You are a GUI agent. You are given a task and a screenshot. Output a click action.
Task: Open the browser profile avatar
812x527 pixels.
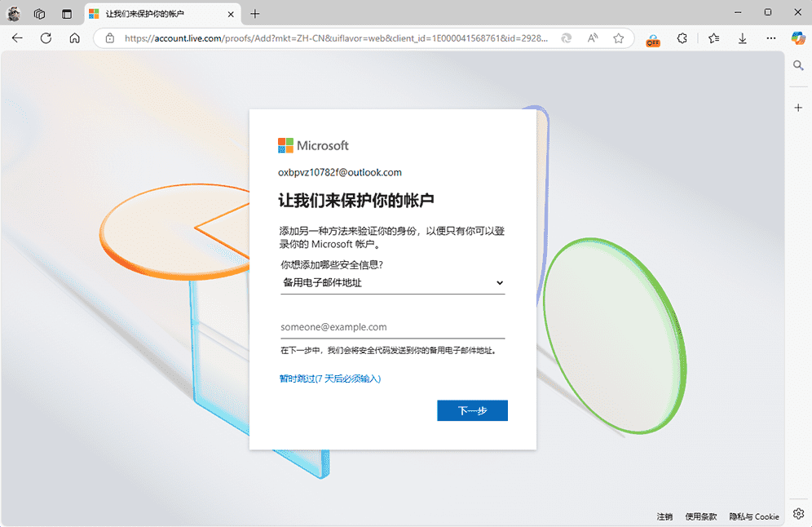pos(14,14)
